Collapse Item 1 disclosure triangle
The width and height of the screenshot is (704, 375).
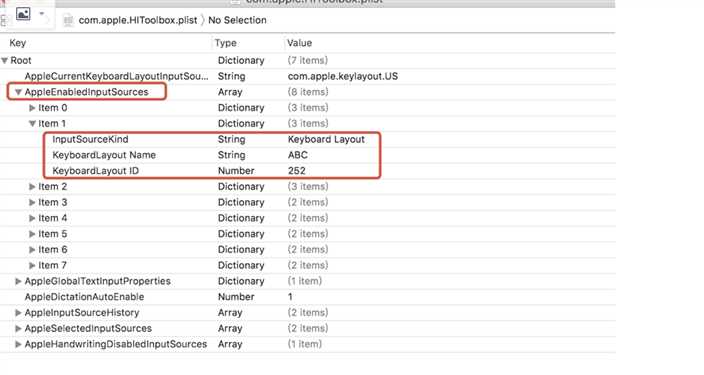[32, 124]
